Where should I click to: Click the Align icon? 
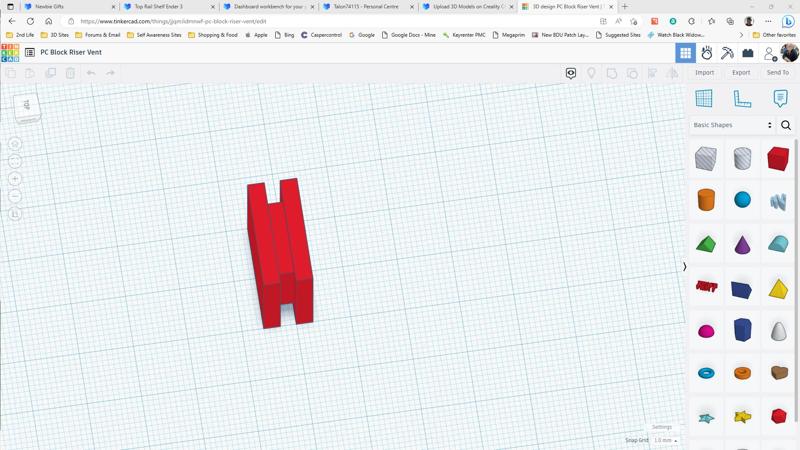(652, 73)
